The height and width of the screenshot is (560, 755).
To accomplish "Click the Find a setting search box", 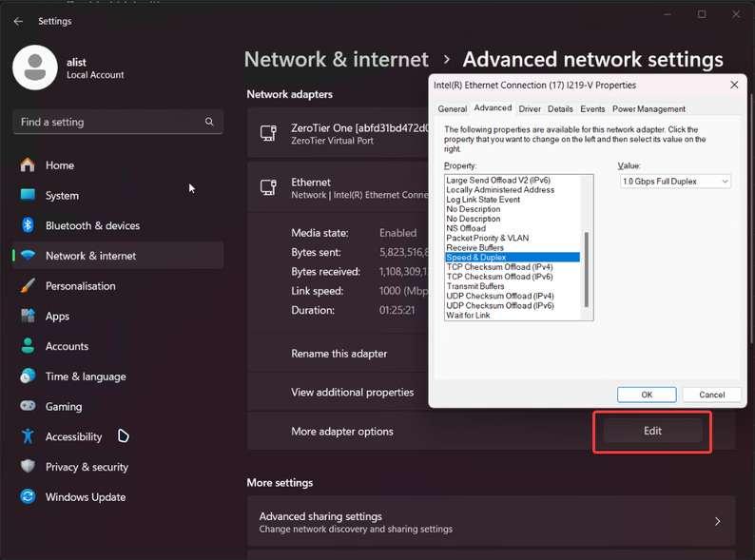I will pos(118,122).
